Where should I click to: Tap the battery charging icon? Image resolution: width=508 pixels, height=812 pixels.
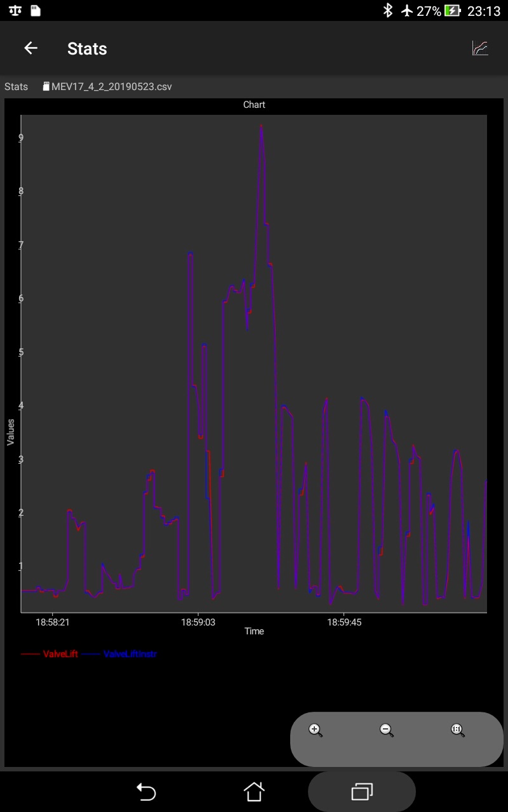(453, 11)
